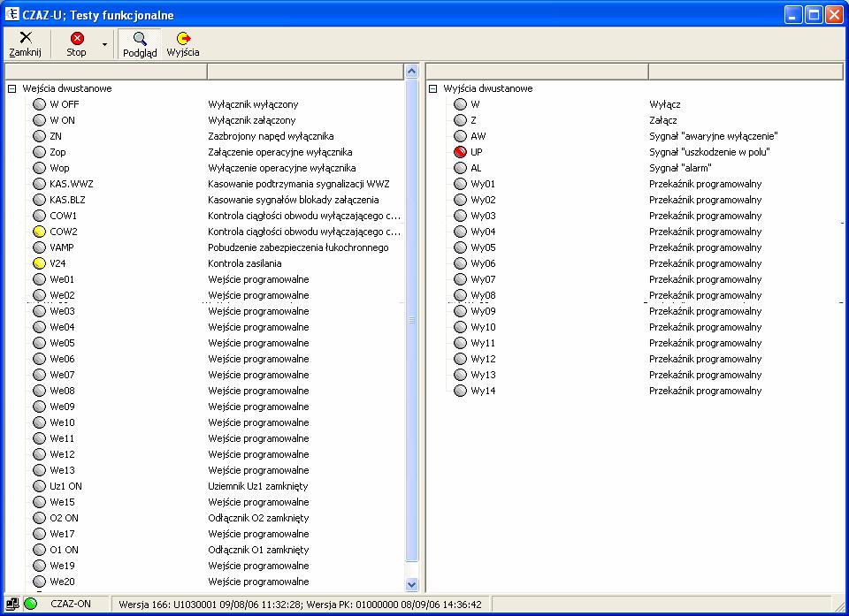Select the We05 tree row label
The height and width of the screenshot is (616, 849).
62,343
